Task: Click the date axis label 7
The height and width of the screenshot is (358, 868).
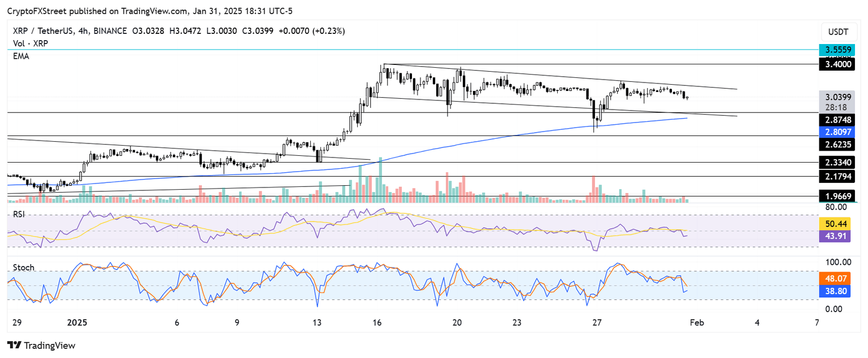Action: click(x=817, y=322)
